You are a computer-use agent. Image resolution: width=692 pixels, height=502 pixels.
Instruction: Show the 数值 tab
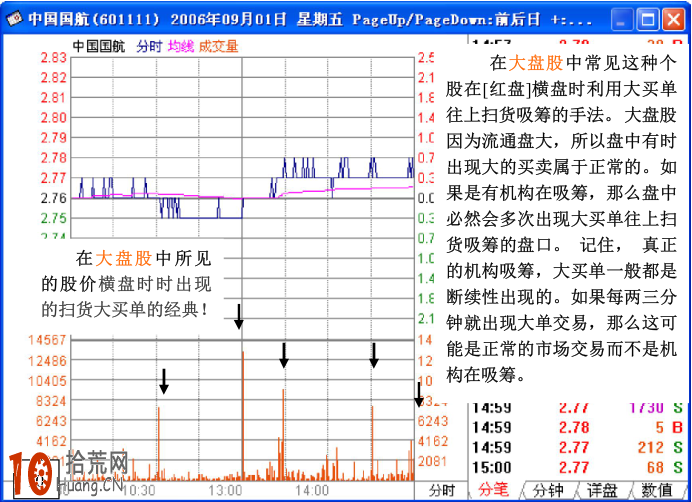pos(657,490)
